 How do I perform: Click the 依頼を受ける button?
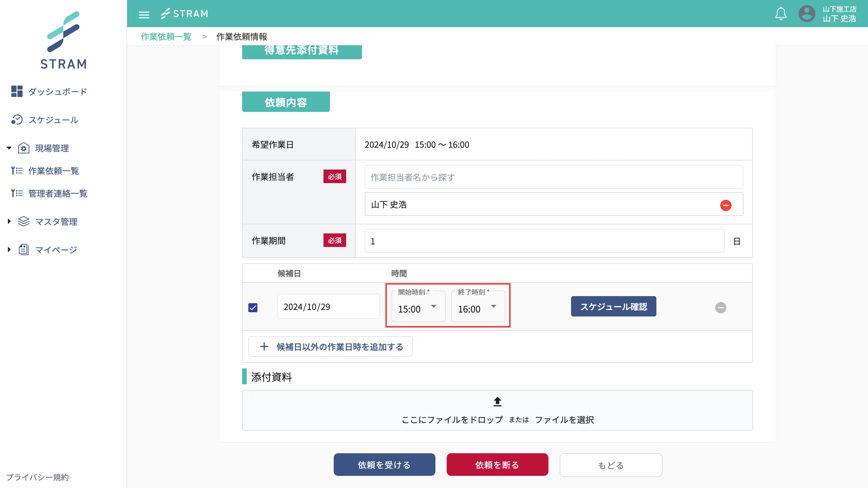pos(384,465)
